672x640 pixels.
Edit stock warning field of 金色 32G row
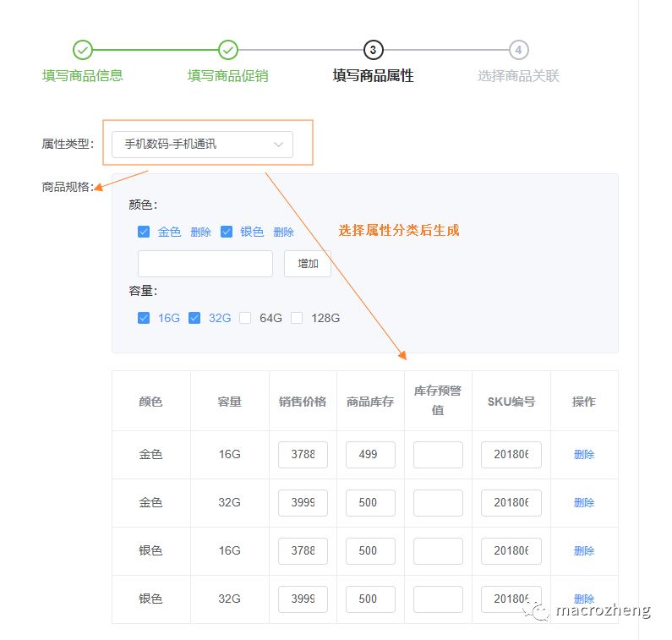tap(438, 503)
